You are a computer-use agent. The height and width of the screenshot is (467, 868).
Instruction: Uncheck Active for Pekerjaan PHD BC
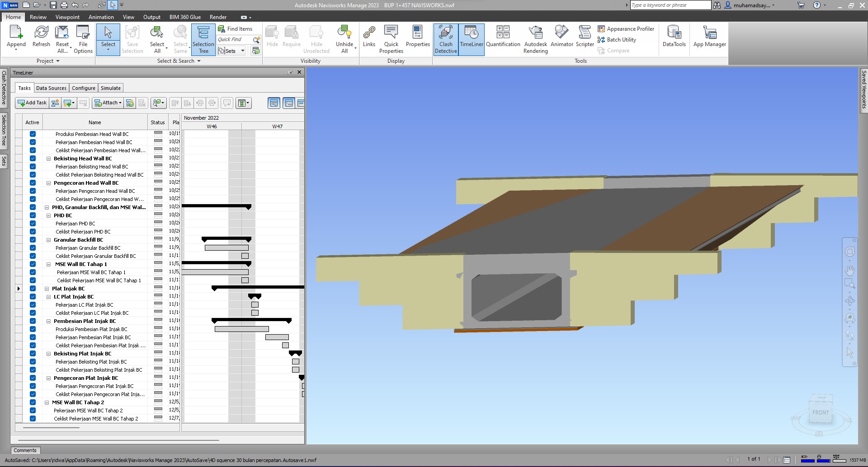pos(33,224)
